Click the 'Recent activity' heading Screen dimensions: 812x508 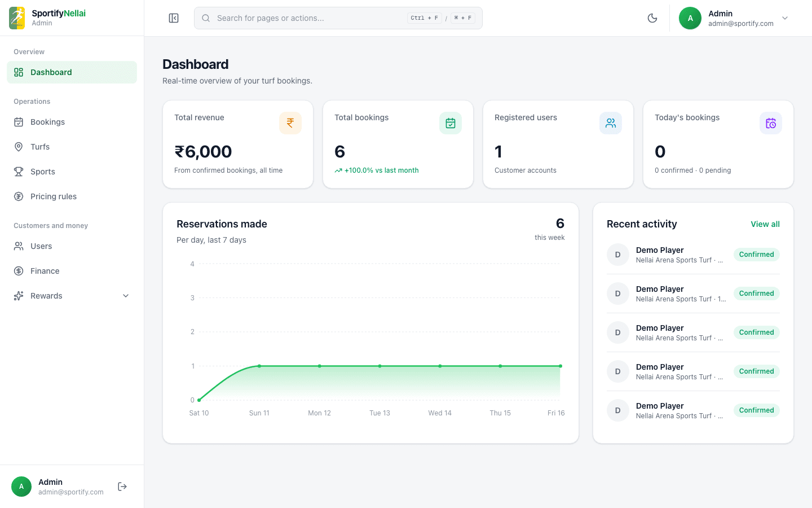coord(642,224)
